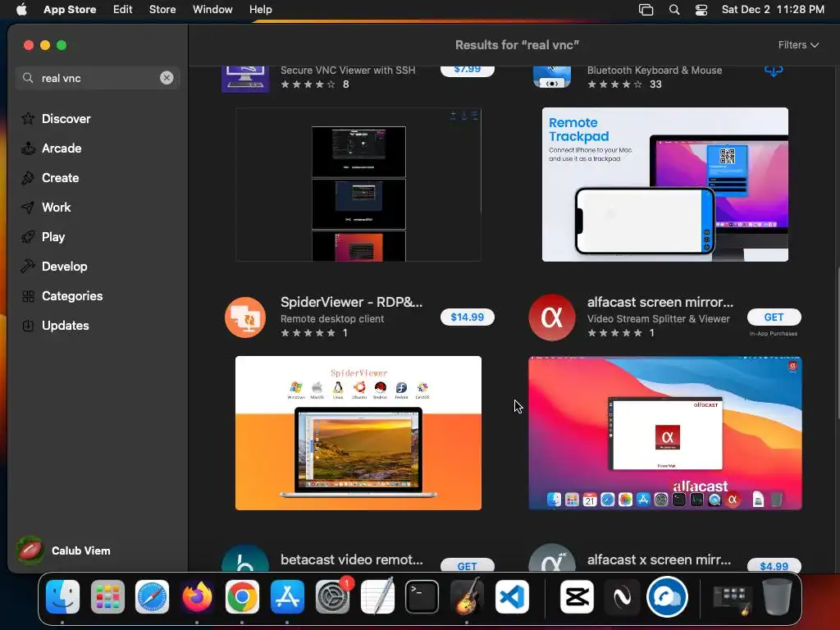Go to Updates in sidebar
This screenshot has height=630, width=840.
(x=66, y=325)
